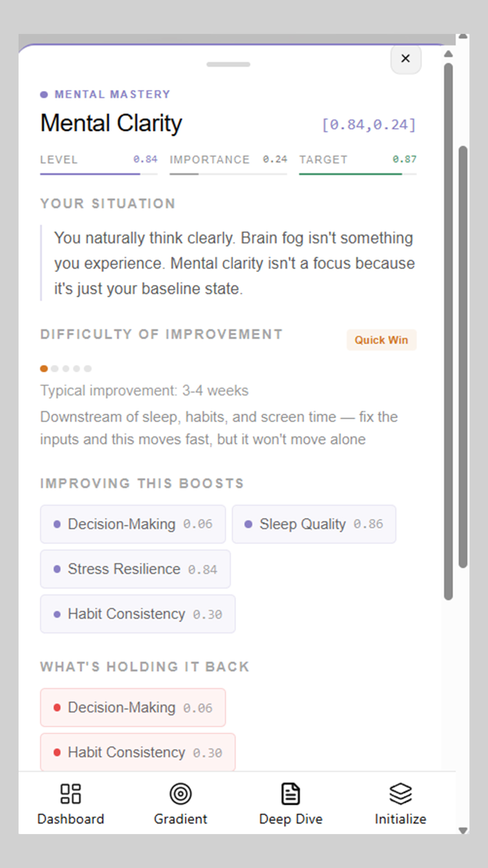Tap the Initialize layers icon
This screenshot has width=488, height=868.
click(x=400, y=794)
